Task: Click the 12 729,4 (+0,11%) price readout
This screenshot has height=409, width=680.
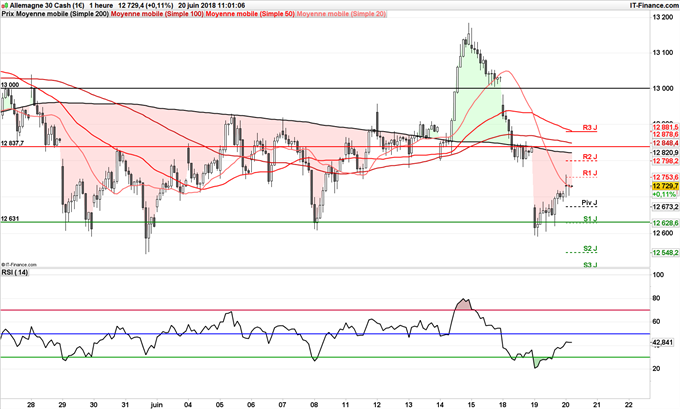Action: 145,6
